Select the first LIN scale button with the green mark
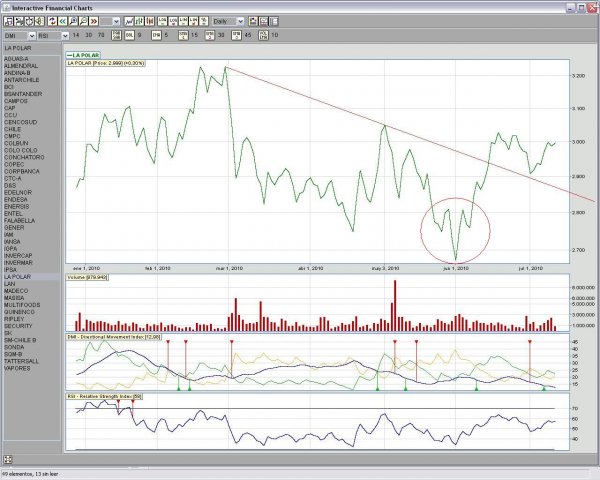 point(183,21)
